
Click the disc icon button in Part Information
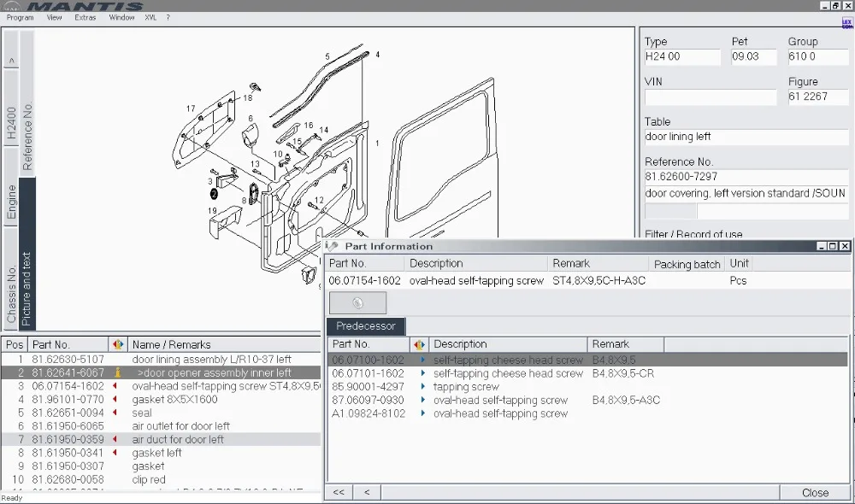[357, 303]
